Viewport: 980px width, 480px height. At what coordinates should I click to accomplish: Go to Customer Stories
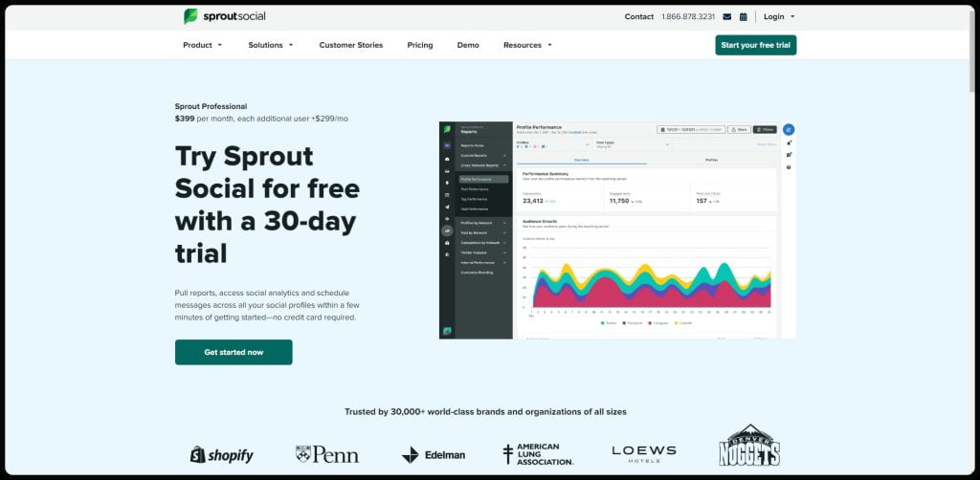point(350,45)
